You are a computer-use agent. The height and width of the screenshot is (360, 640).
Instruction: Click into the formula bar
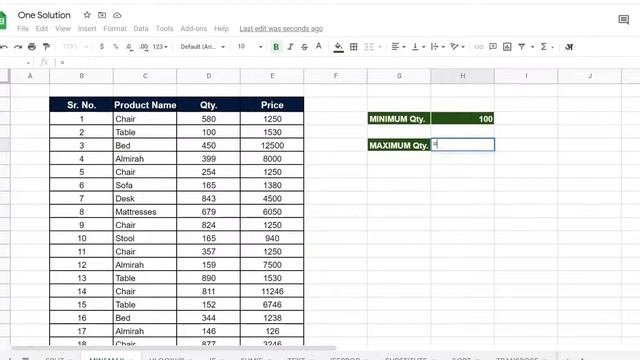click(347, 62)
